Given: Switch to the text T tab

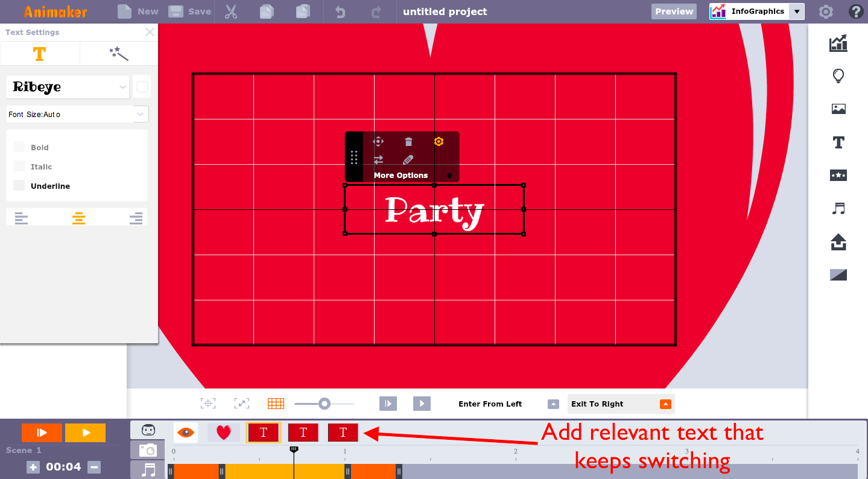Looking at the screenshot, I should coord(40,54).
